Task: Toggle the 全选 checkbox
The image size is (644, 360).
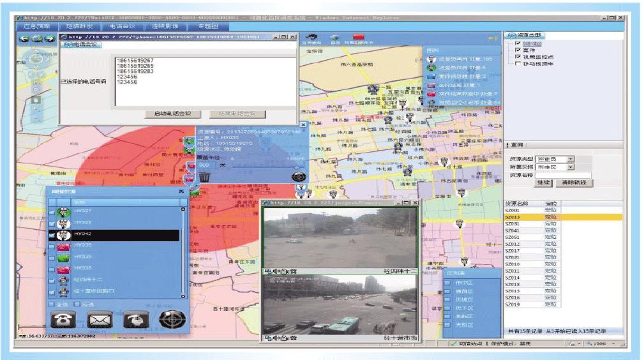Action: pos(52,304)
